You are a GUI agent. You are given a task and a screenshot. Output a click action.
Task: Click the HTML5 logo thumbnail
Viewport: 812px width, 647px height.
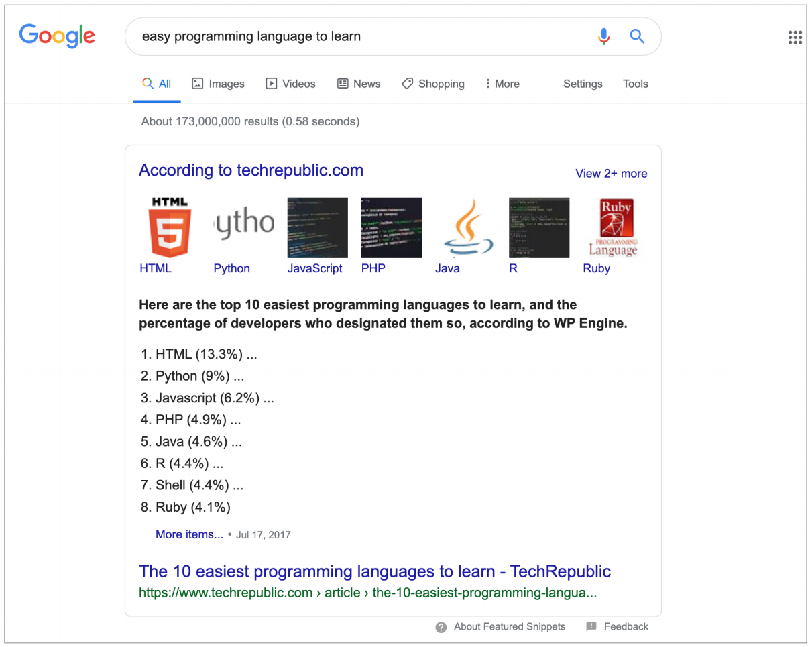coord(170,228)
